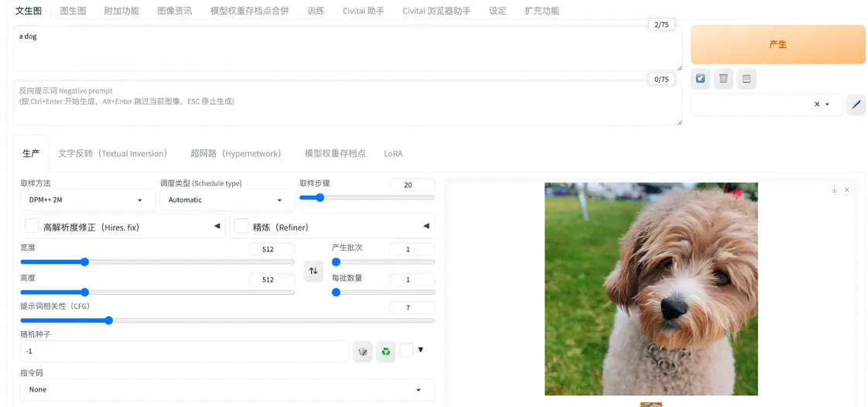Click the trash can clear prompt icon

(x=723, y=79)
